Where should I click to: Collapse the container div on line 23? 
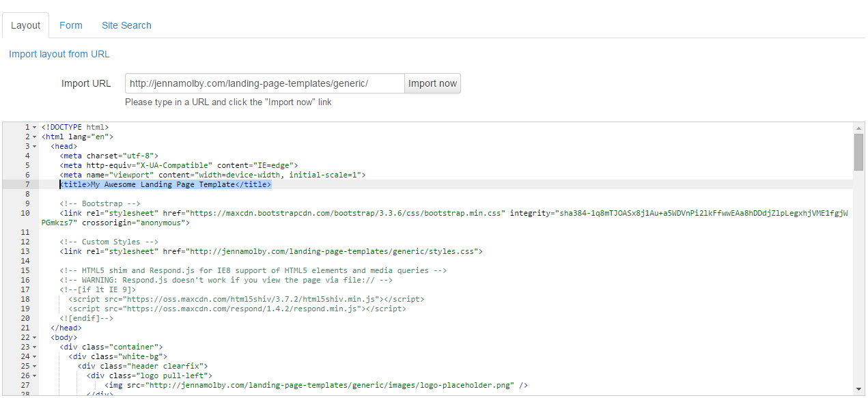point(35,347)
